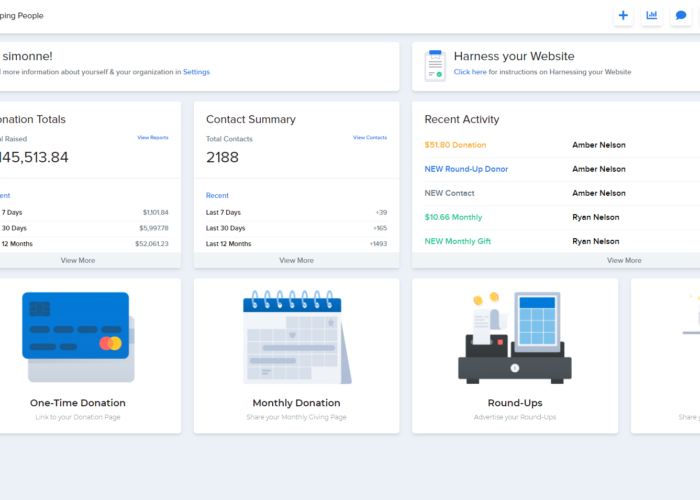Viewport: 700px width, 500px height.
Task: Click Amber Nelson beside NEW Contact
Action: point(599,193)
